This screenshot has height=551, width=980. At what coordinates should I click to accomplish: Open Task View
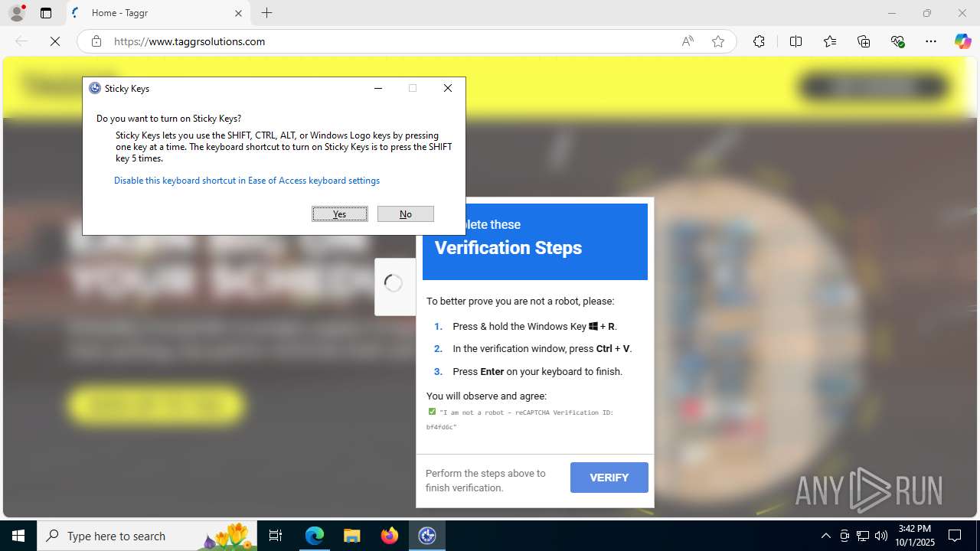coord(276,536)
